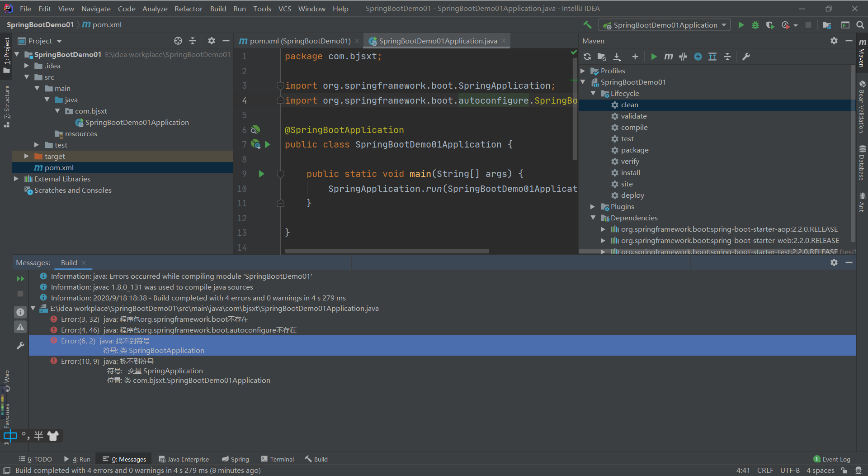Close SpringBootDemo01Application.java tab
This screenshot has width=868, height=476.
click(503, 41)
